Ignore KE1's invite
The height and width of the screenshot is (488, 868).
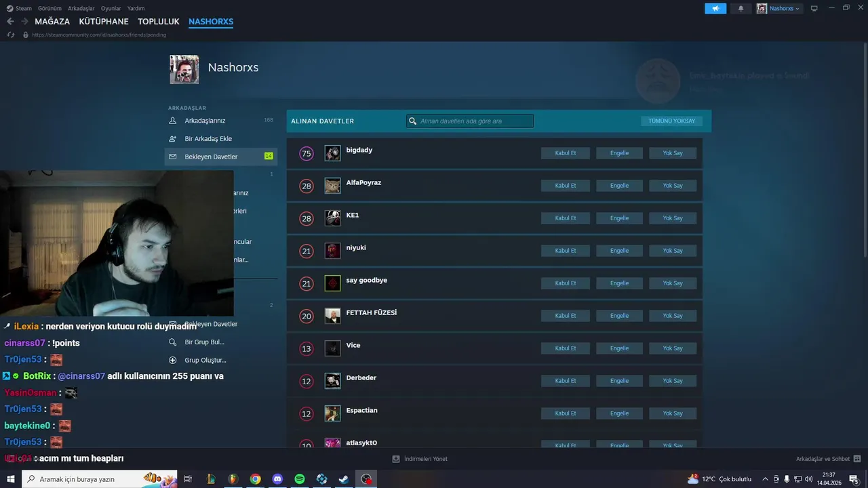[673, 218]
